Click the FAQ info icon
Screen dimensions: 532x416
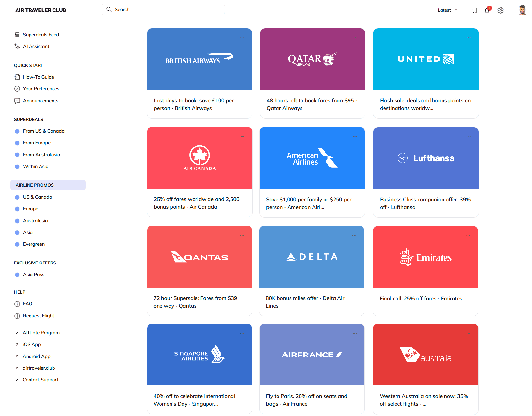pyautogui.click(x=17, y=304)
